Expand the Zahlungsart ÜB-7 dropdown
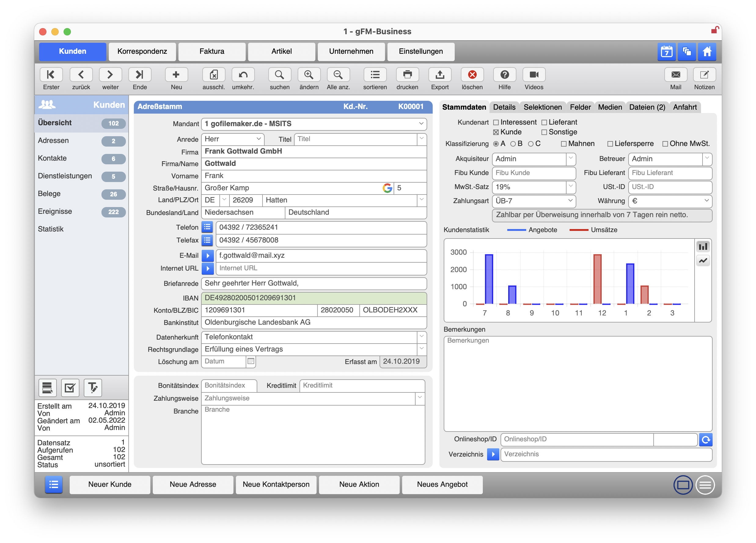Viewport: 756px width, 543px height. point(570,201)
